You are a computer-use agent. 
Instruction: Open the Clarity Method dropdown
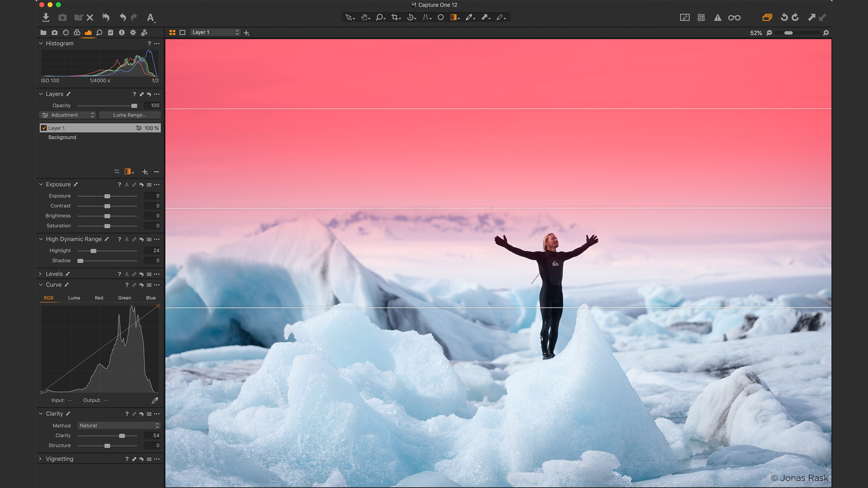coord(119,426)
